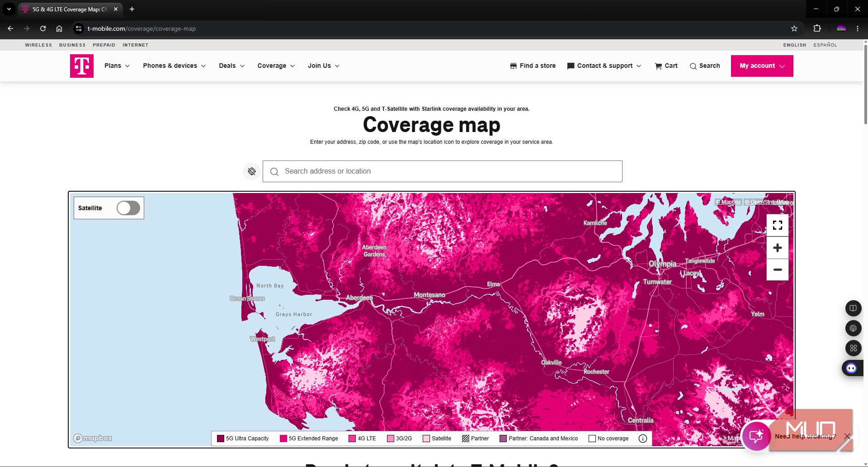Click the 4G LTE legend swatch
This screenshot has width=868, height=467.
coord(352,439)
